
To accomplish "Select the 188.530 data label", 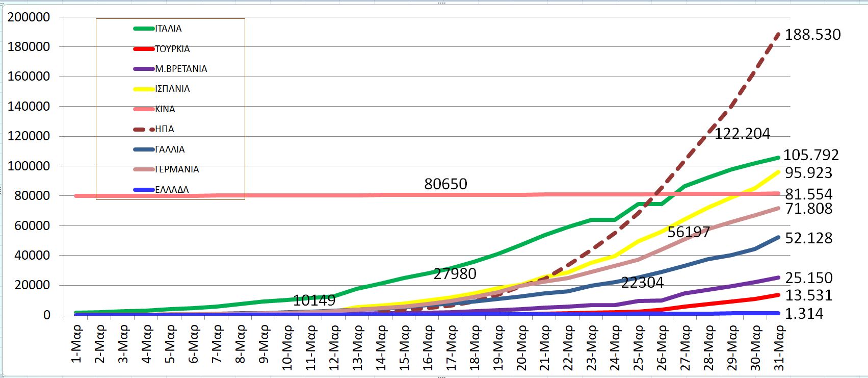I will coord(812,35).
